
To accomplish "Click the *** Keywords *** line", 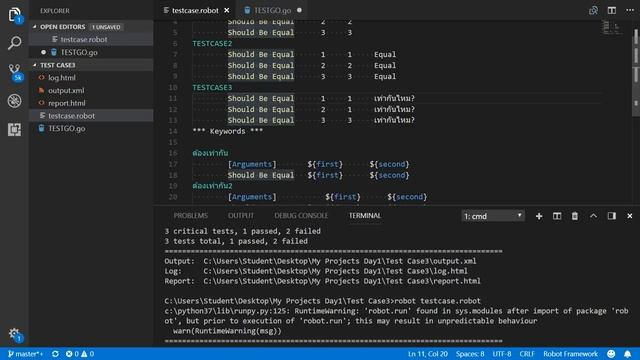I will click(x=227, y=131).
